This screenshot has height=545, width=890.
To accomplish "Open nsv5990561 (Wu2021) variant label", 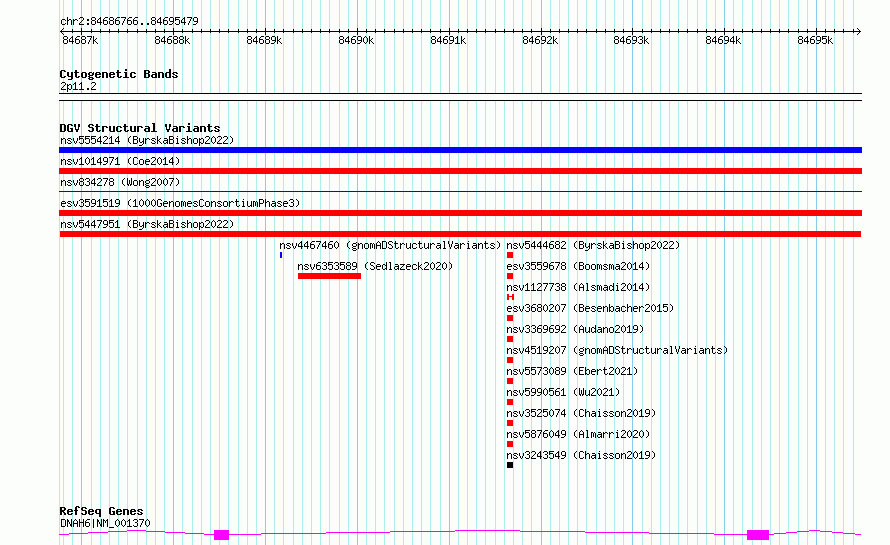I will click(563, 392).
